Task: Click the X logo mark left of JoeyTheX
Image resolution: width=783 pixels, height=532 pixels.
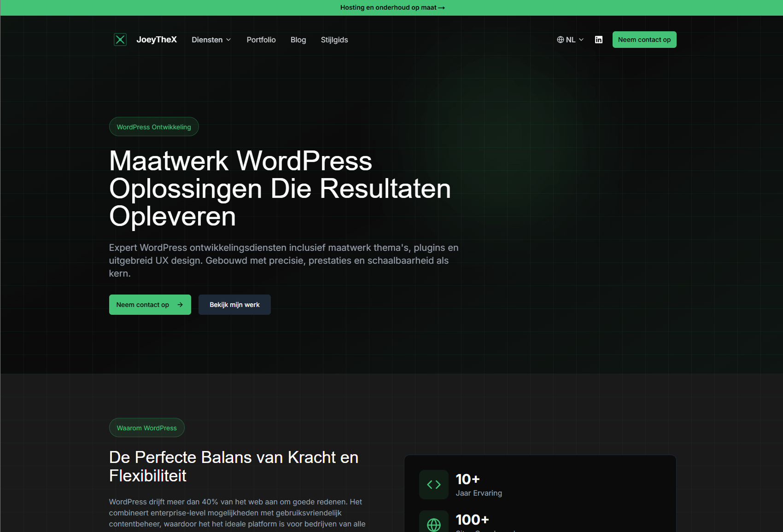Action: coord(120,40)
